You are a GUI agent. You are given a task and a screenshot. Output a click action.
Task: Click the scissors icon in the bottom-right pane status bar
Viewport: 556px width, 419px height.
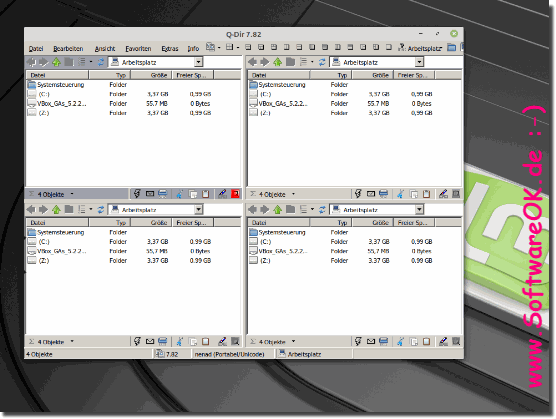pos(400,341)
